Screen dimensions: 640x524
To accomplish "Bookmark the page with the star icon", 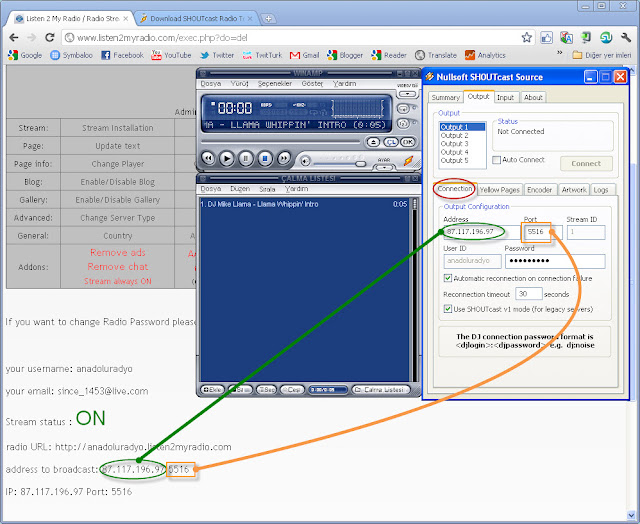I will pyautogui.click(x=527, y=38).
